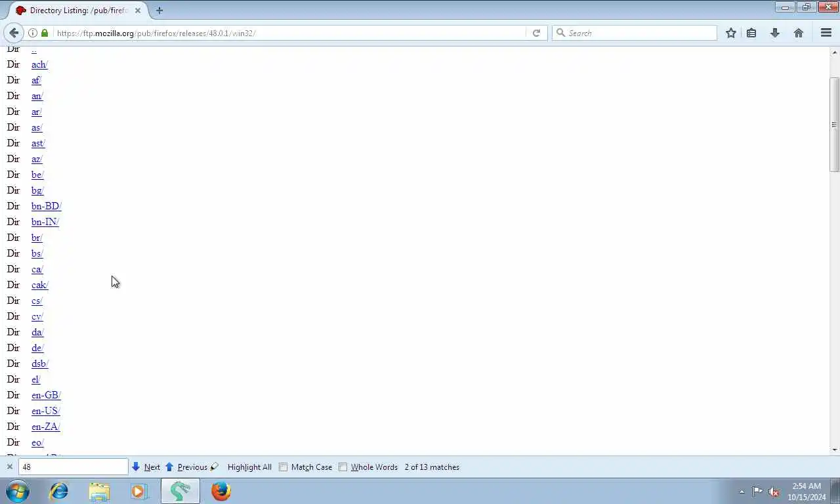Open the as/ directory link
840x504 pixels.
coord(37,127)
